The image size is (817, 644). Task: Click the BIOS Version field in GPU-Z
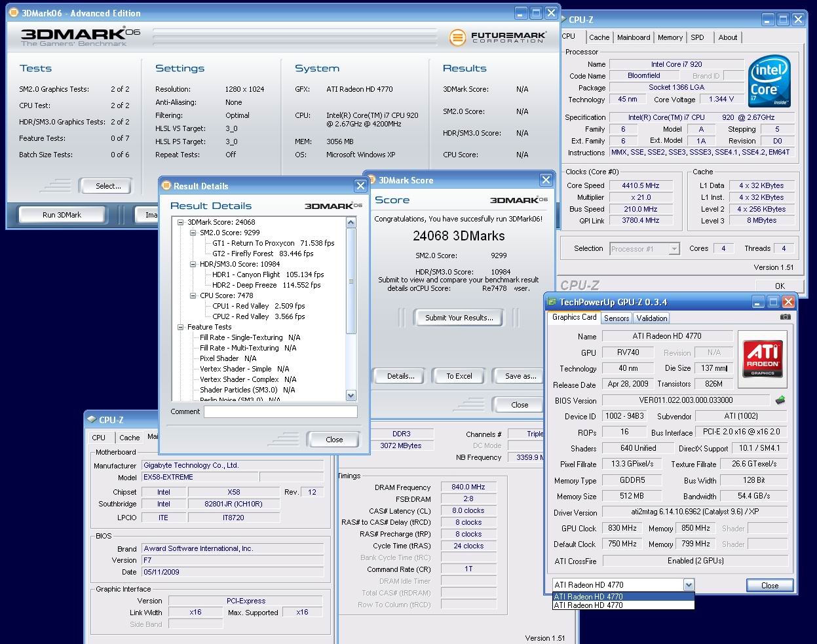pos(686,400)
